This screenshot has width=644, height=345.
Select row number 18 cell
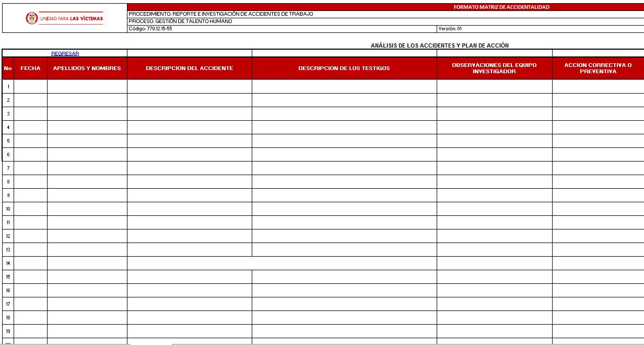click(8, 317)
